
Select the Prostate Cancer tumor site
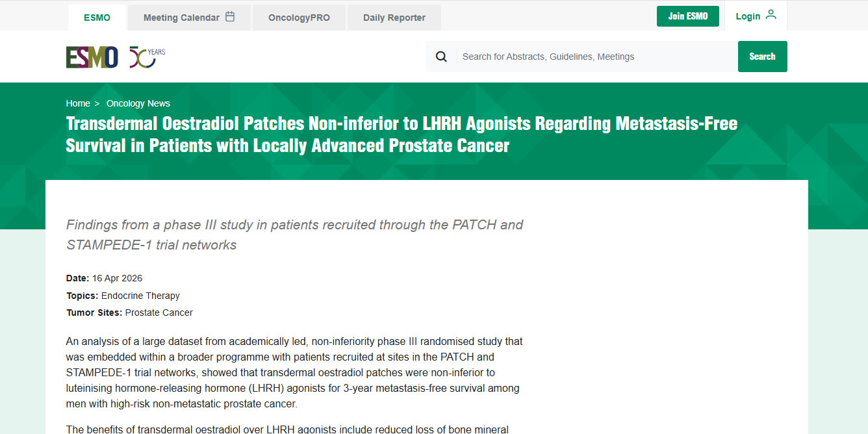[159, 313]
